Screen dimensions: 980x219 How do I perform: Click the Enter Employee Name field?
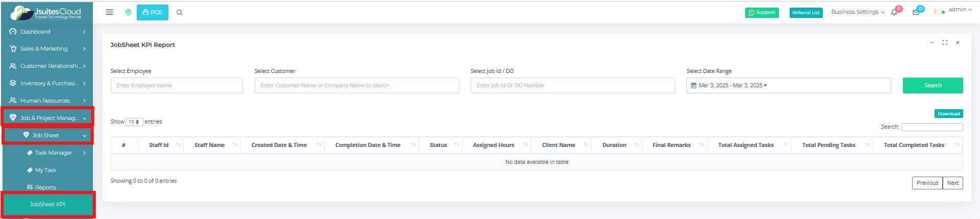coord(177,85)
